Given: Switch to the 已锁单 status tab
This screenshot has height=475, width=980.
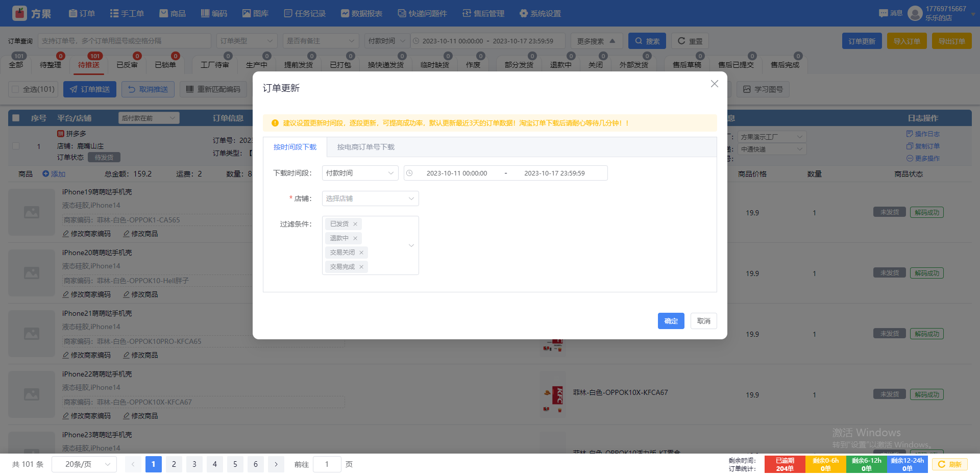Looking at the screenshot, I should coord(165,65).
